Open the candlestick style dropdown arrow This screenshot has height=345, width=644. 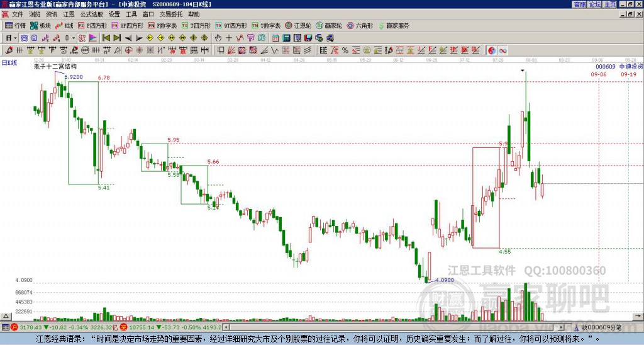[x=74, y=38]
